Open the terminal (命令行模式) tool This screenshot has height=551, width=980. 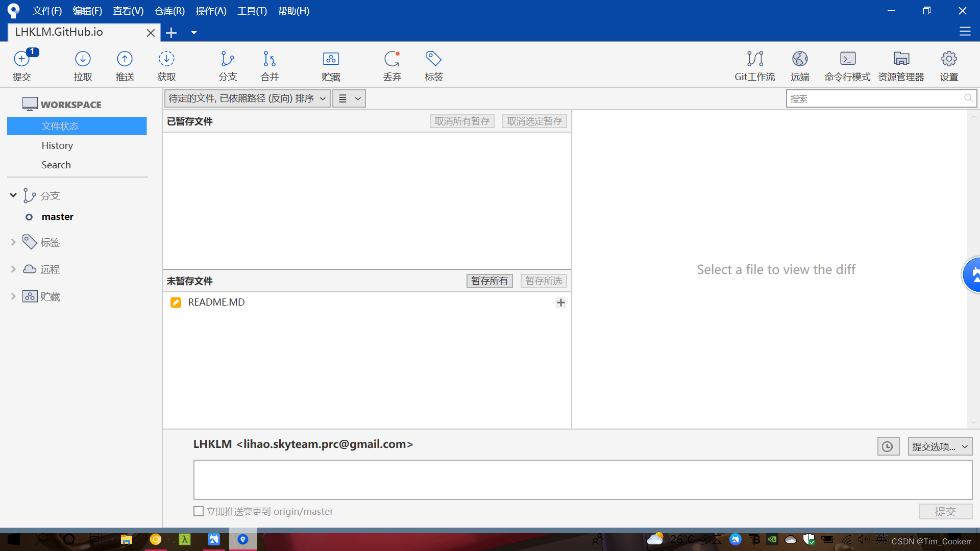pos(847,65)
